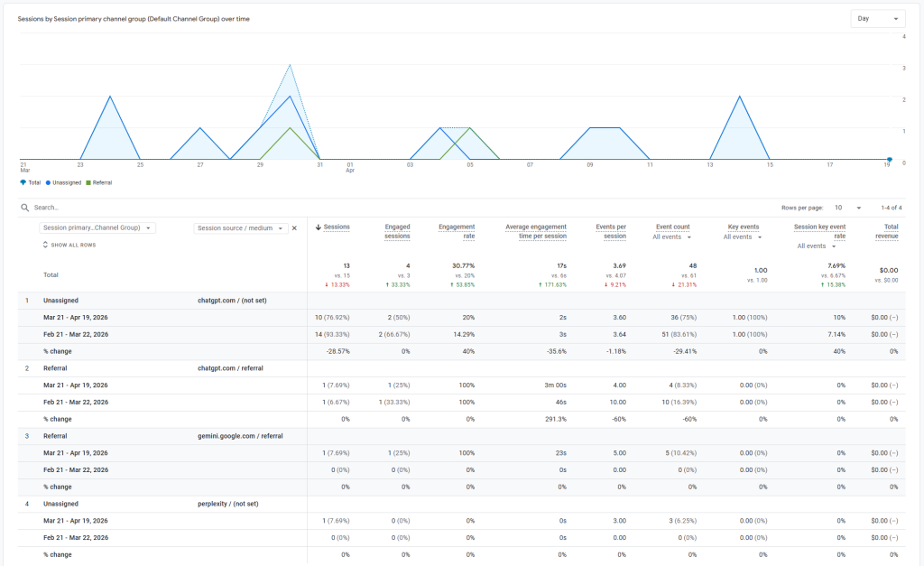The width and height of the screenshot is (924, 566).
Task: Select the gemini.google.com / referral row label
Action: coord(240,436)
